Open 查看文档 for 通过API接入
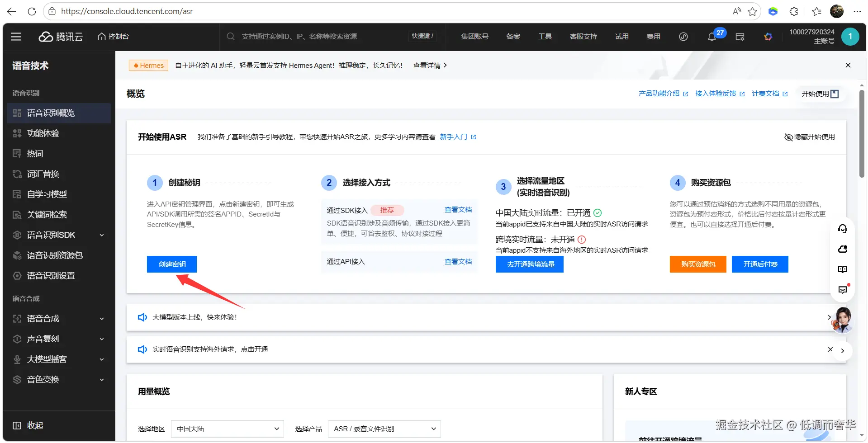Viewport: 868px width, 443px height. coord(458,262)
